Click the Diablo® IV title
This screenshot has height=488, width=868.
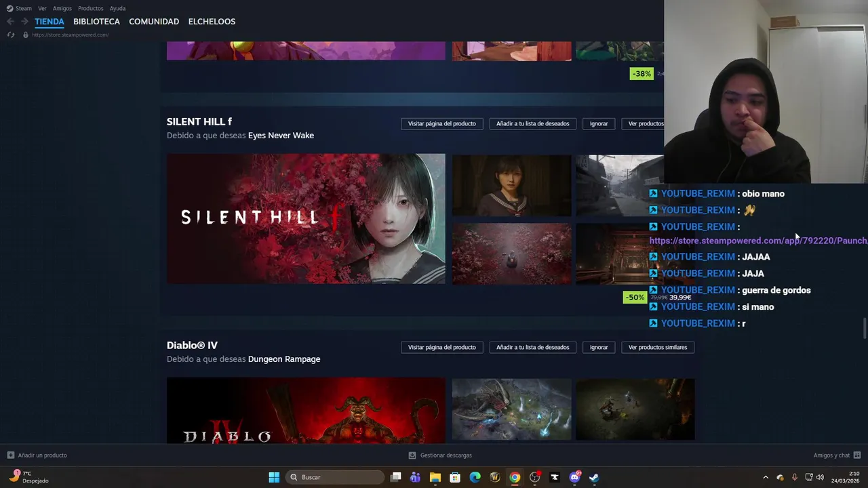coord(192,345)
